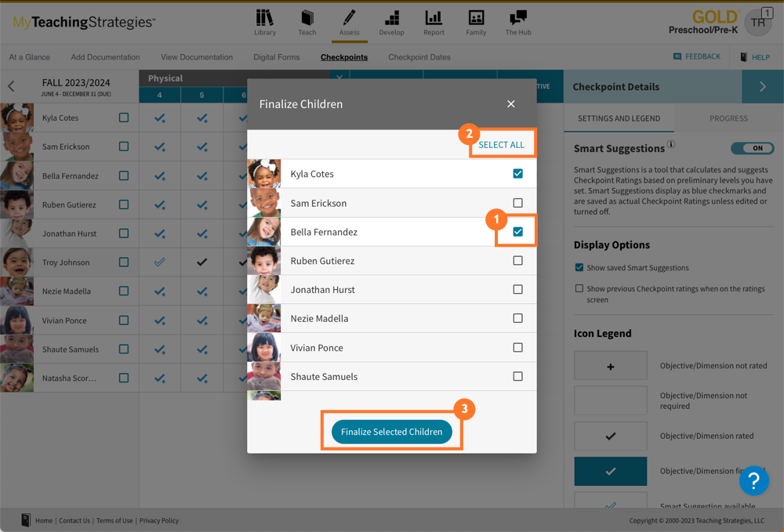Click the Select All link
The height and width of the screenshot is (532, 784).
(501, 145)
